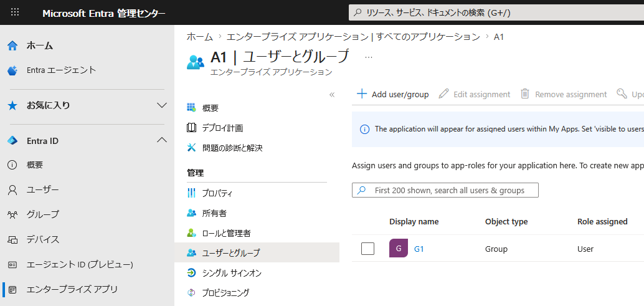
Task: Sort by Display name column header
Action: [414, 221]
